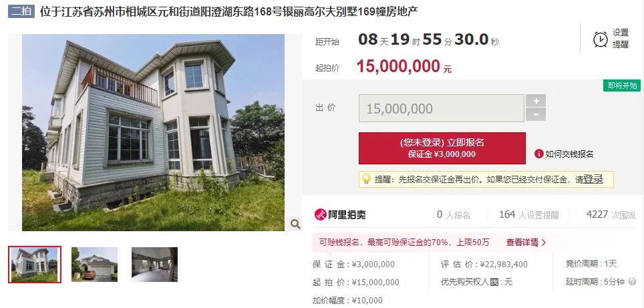This screenshot has height=308, width=644.
Task: Click the red info icon beside 如何交钱报名
Action: pyautogui.click(x=538, y=154)
